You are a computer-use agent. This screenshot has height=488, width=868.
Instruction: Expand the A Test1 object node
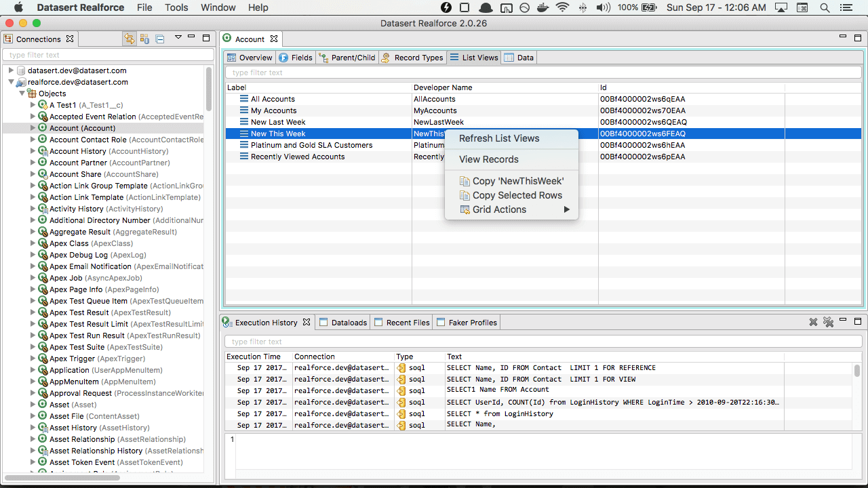[x=33, y=105]
